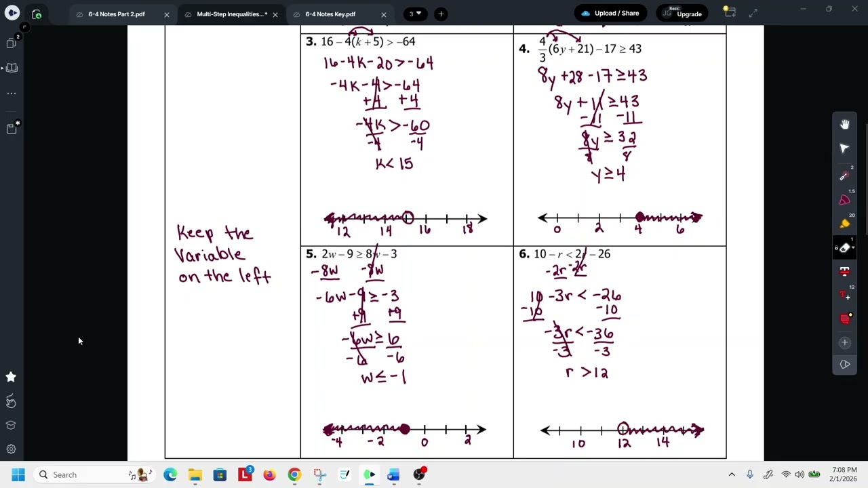Select the red sticky note tool
The height and width of the screenshot is (488, 868).
pyautogui.click(x=844, y=319)
